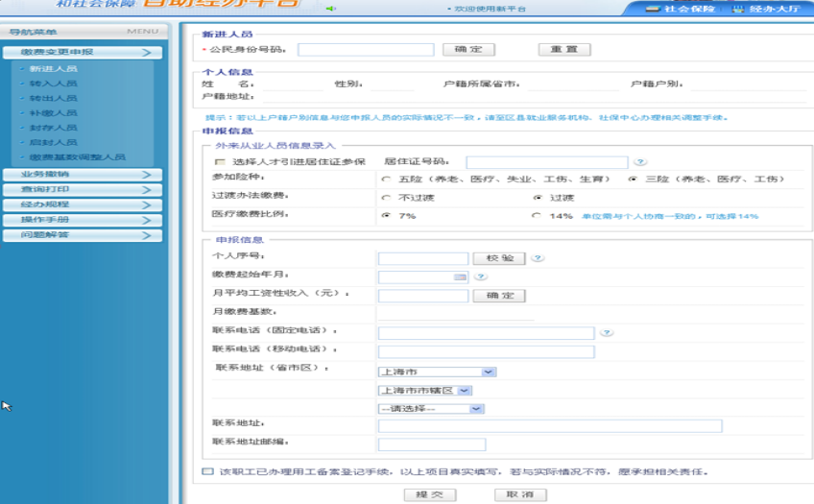Open 新进人员 menu item
This screenshot has width=814, height=504.
[54, 68]
